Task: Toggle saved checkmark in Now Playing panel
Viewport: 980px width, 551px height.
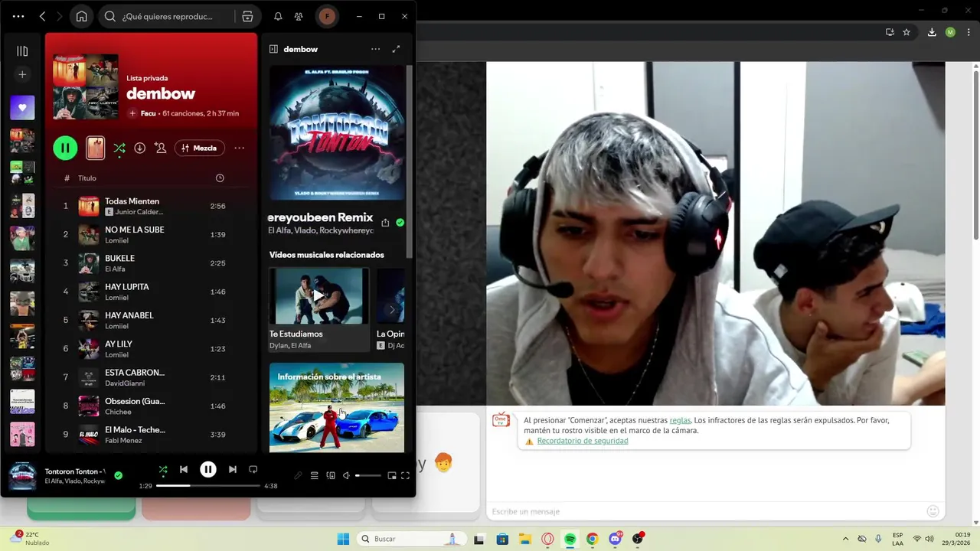Action: pos(400,223)
